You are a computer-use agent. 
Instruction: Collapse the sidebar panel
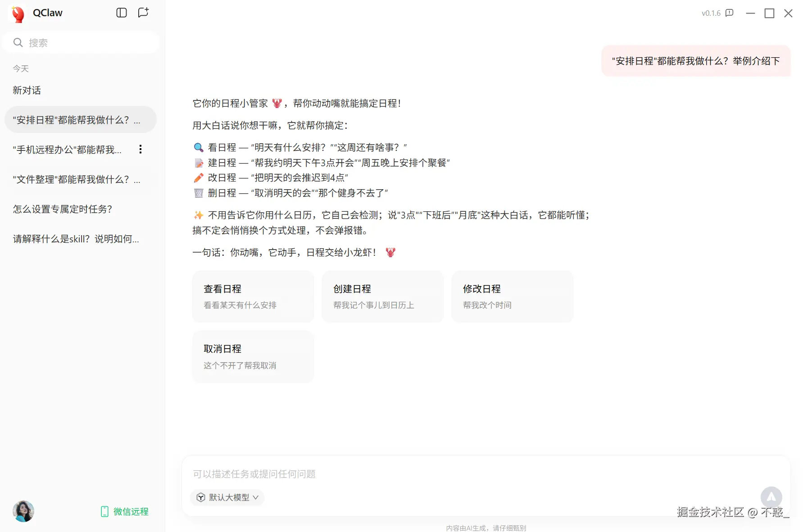coord(122,13)
